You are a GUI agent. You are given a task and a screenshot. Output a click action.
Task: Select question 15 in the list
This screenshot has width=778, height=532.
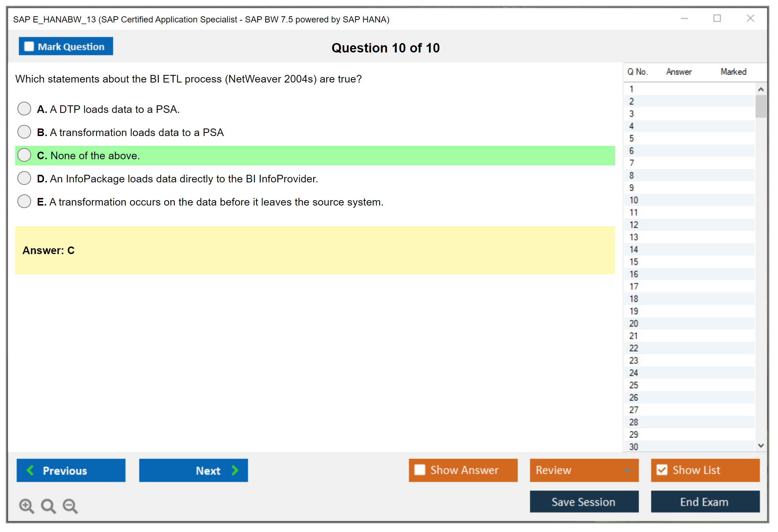tap(634, 262)
